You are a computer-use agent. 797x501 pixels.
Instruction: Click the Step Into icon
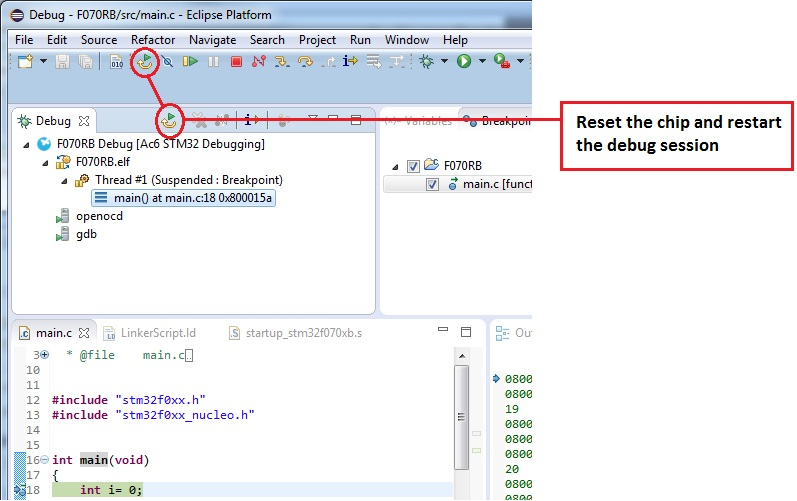282,62
